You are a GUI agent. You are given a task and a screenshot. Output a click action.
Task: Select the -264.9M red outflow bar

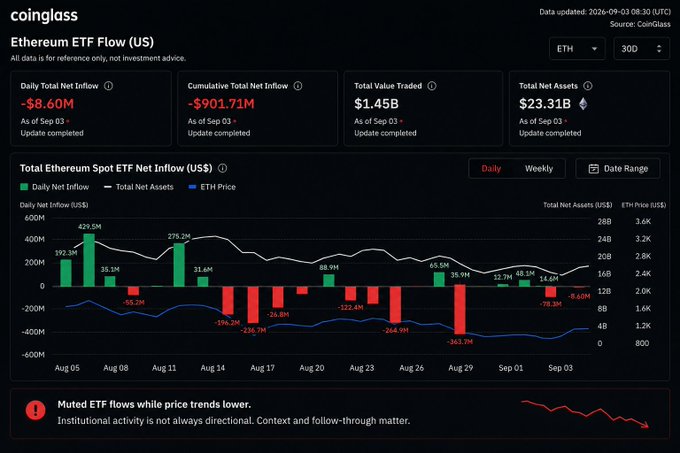(395, 305)
